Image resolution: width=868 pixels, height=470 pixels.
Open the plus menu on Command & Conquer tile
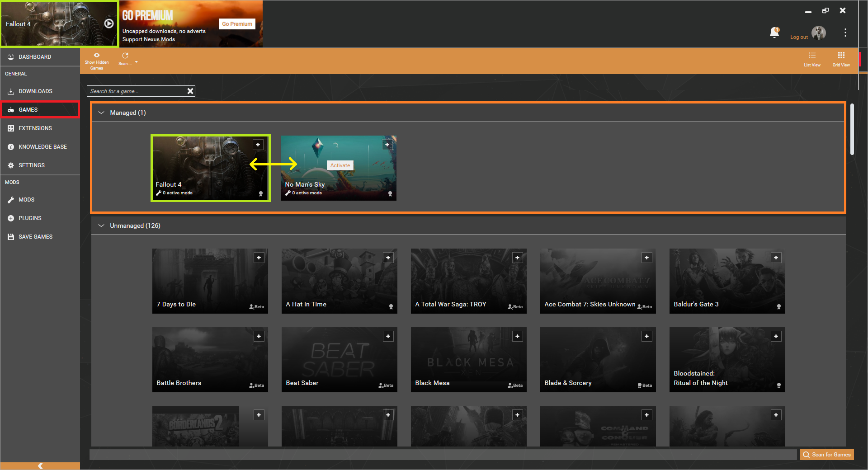pos(646,415)
